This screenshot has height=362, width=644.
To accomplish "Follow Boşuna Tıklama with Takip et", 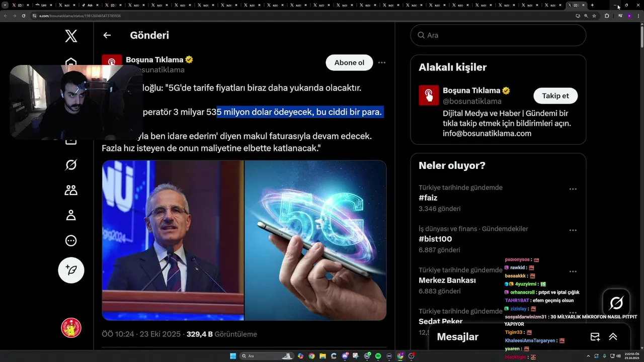I will pos(555,96).
